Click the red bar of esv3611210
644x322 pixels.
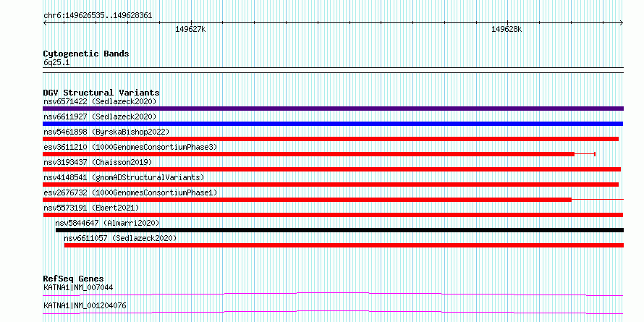click(308, 154)
